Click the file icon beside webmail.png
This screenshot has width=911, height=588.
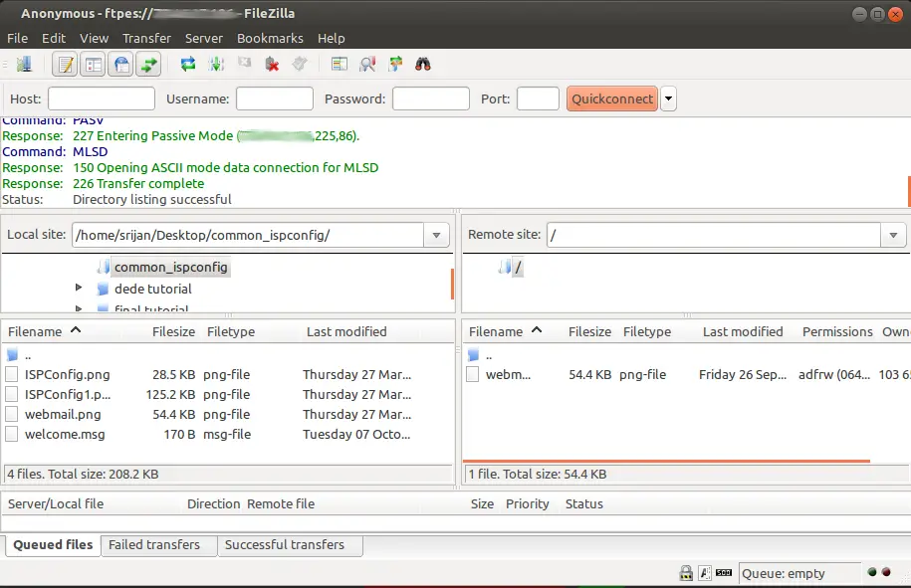click(12, 415)
